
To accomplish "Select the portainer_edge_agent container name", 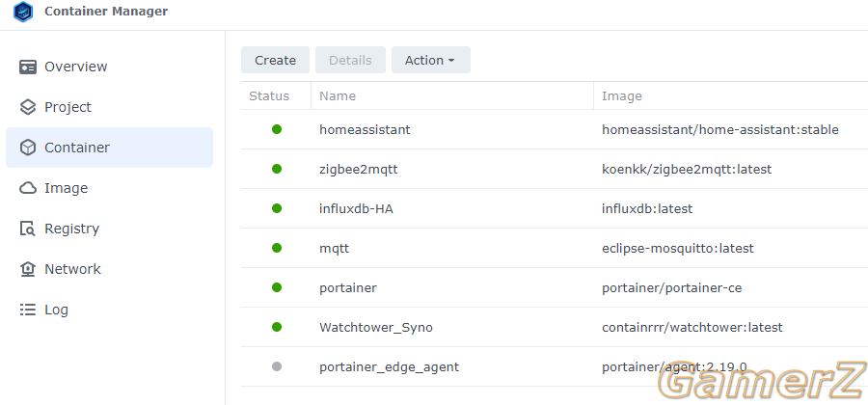I will pos(390,366).
